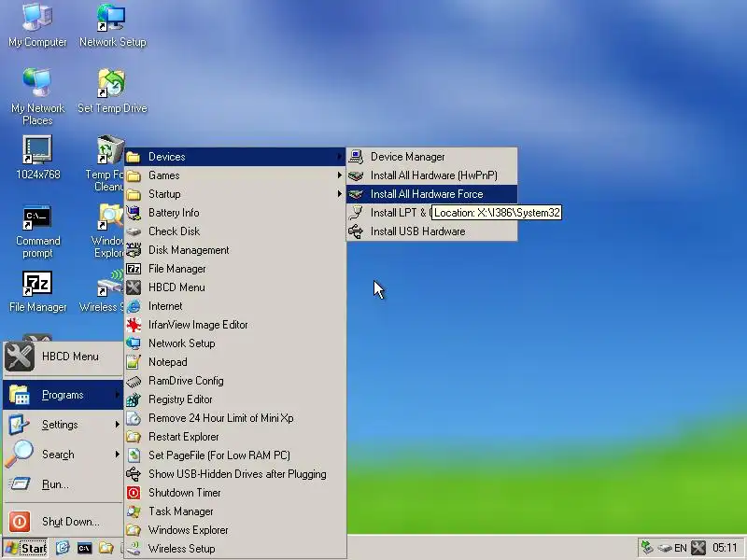Click the 7z icon beside File Manager

[x=134, y=269]
